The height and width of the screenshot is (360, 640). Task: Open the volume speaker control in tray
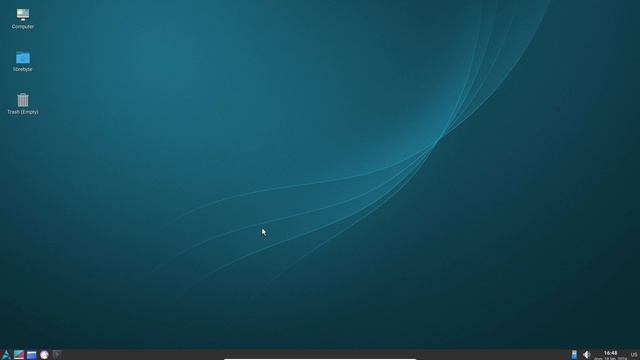pyautogui.click(x=587, y=355)
